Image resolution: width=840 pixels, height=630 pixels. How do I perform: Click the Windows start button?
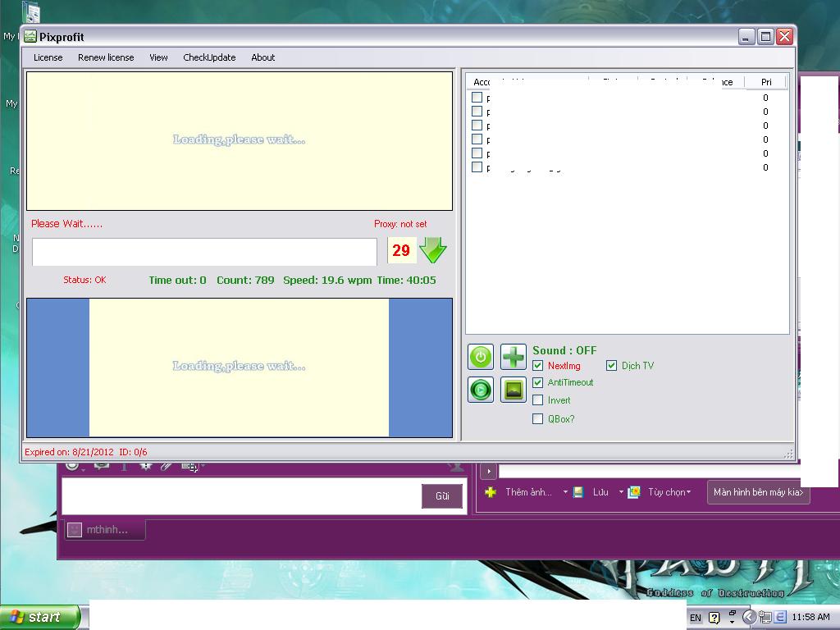click(40, 617)
